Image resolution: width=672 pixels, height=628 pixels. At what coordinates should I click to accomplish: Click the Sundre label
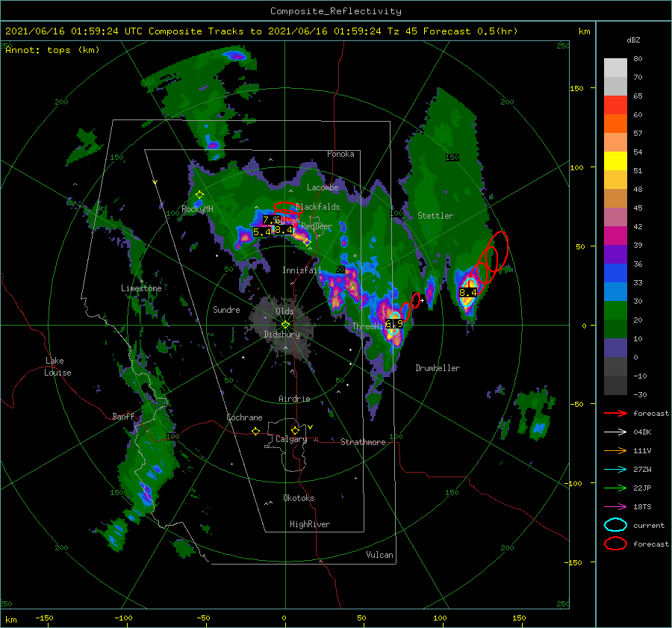coord(226,309)
